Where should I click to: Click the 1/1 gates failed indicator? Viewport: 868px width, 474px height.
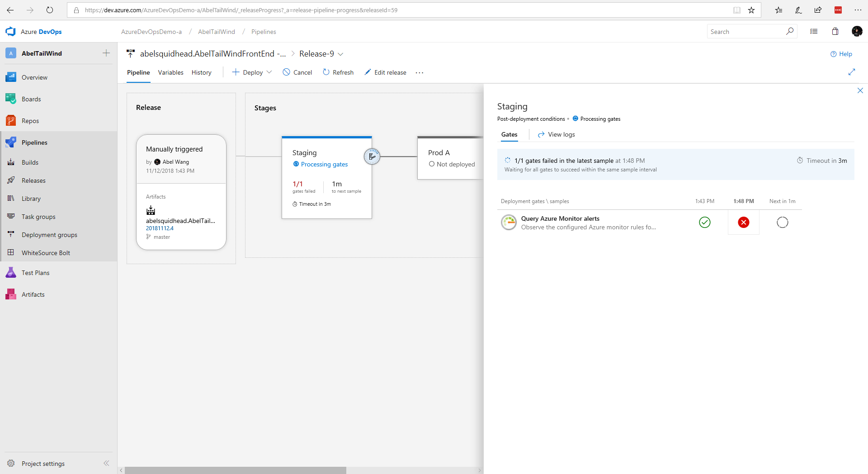click(304, 186)
